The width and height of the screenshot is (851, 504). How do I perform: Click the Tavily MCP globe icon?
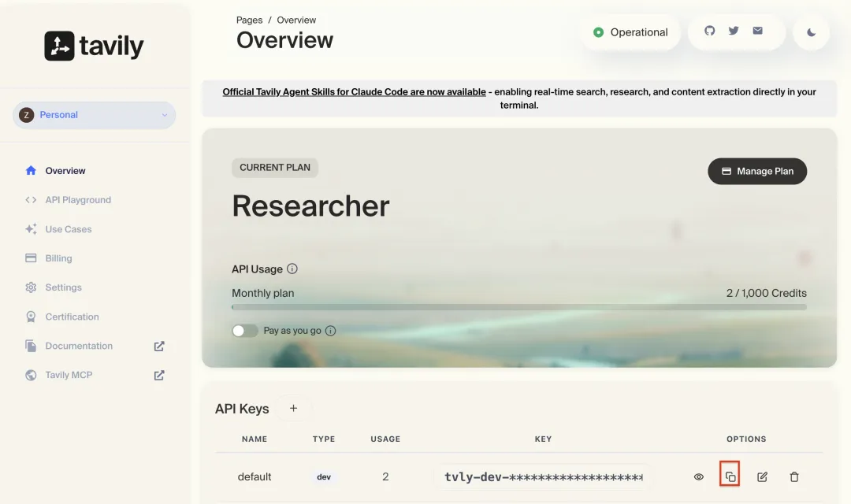click(x=31, y=375)
